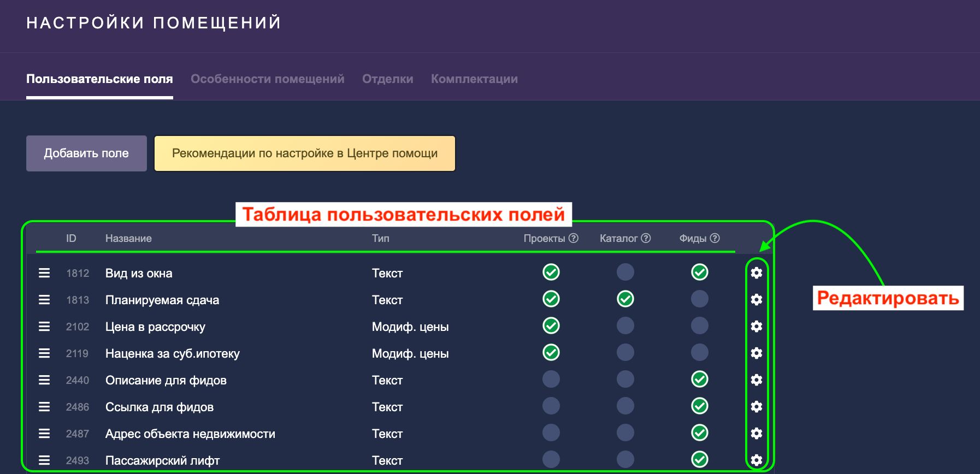
Task: Edit the Планируемая сдача field via gear
Action: [756, 299]
